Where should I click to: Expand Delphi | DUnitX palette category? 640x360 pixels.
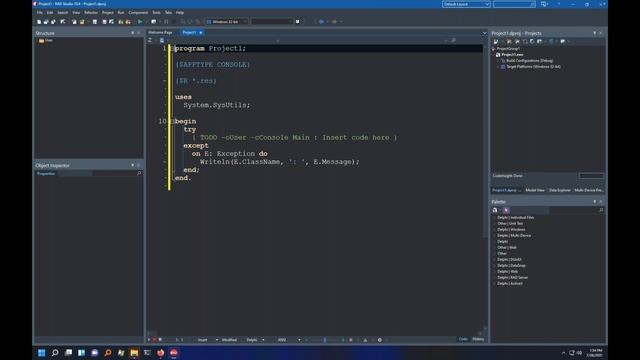coord(495,260)
